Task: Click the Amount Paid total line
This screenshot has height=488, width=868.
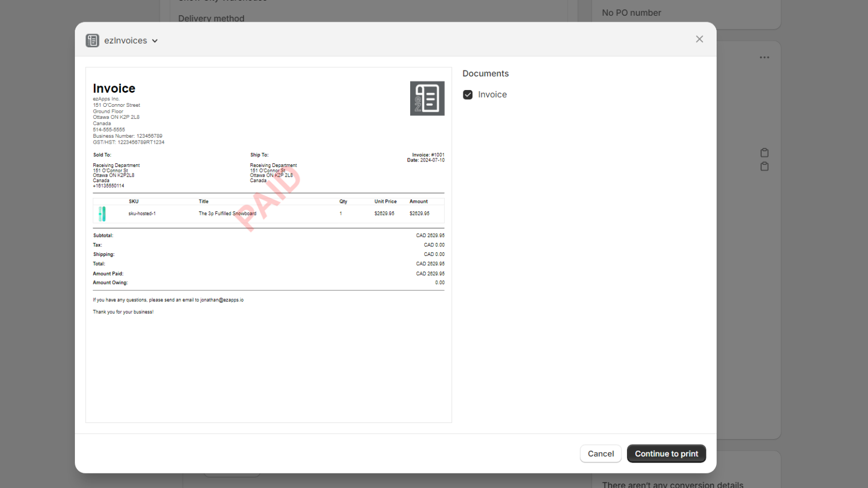Action: pos(108,273)
